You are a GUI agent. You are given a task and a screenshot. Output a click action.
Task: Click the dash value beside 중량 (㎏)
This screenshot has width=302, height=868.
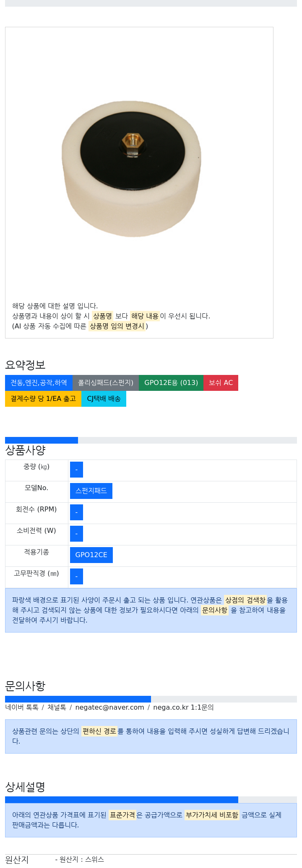point(76,470)
